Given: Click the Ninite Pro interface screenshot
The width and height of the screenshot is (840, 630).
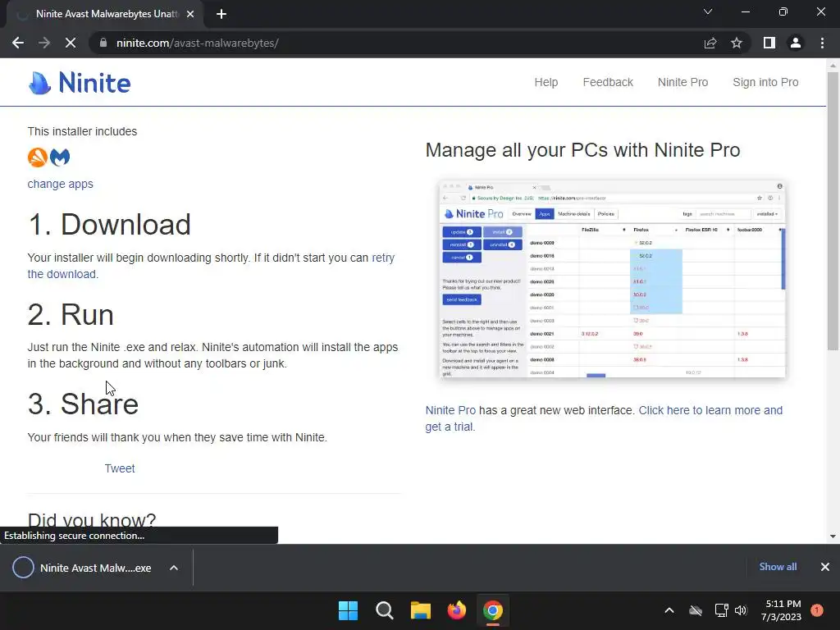Looking at the screenshot, I should [x=612, y=279].
